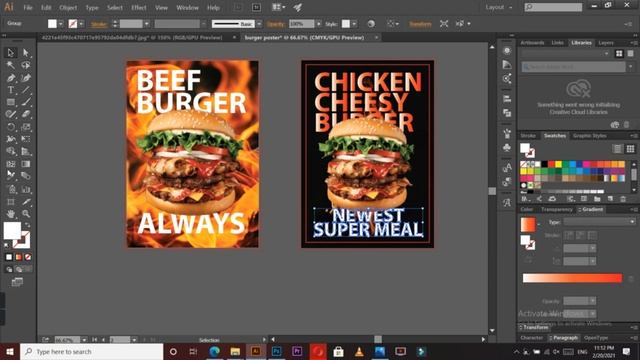Select the Scale tool
The image size is (640, 360).
[x=26, y=127]
